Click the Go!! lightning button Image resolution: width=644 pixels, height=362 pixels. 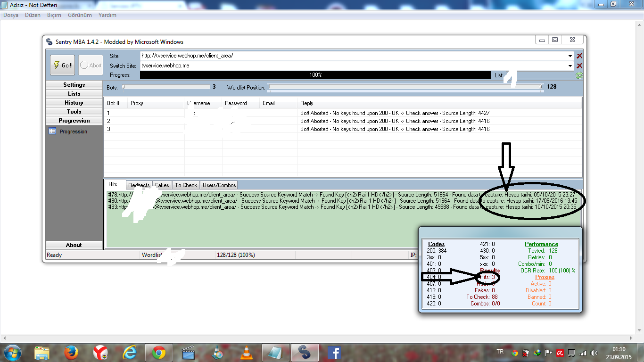62,65
